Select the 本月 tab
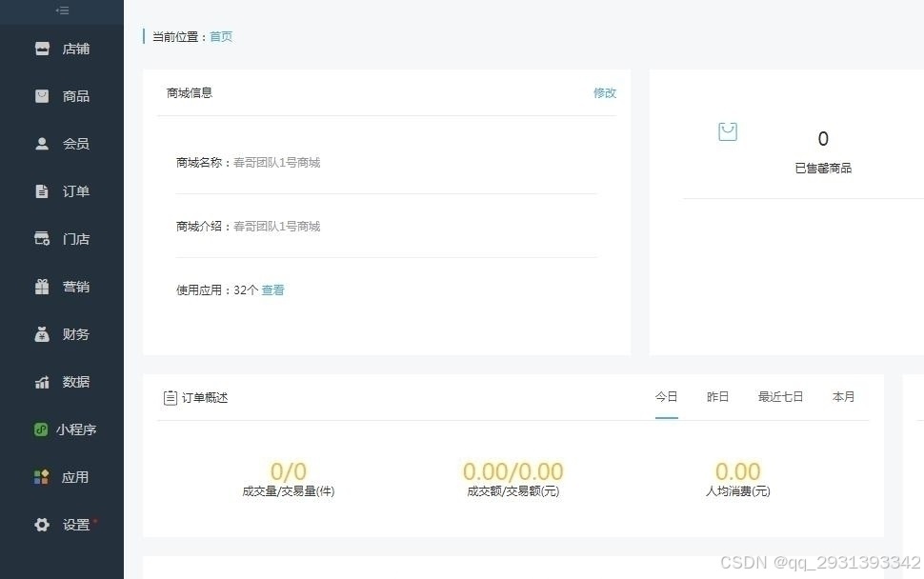The height and width of the screenshot is (579, 924). (843, 397)
